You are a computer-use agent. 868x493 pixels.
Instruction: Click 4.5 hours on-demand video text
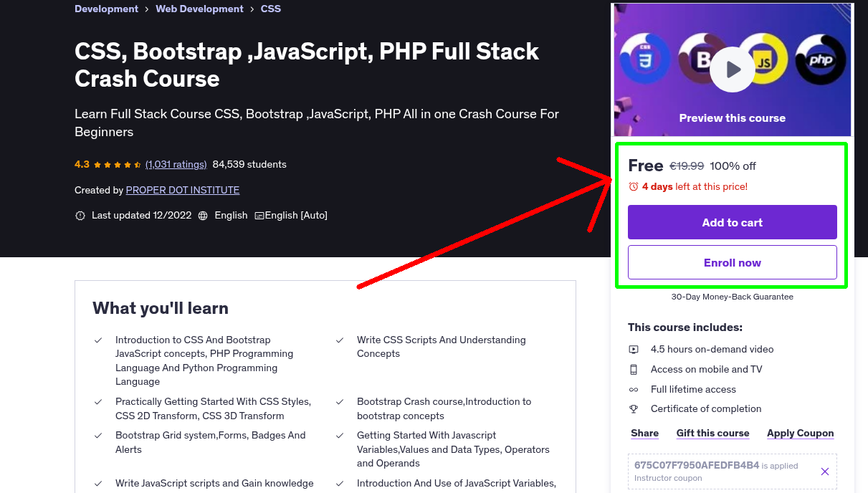pyautogui.click(x=712, y=350)
